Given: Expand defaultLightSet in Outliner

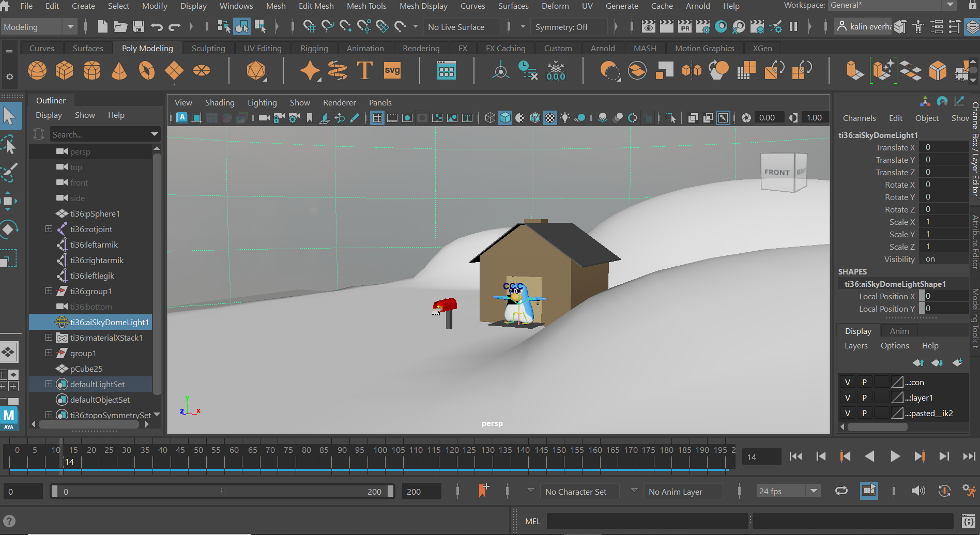Looking at the screenshot, I should 49,384.
